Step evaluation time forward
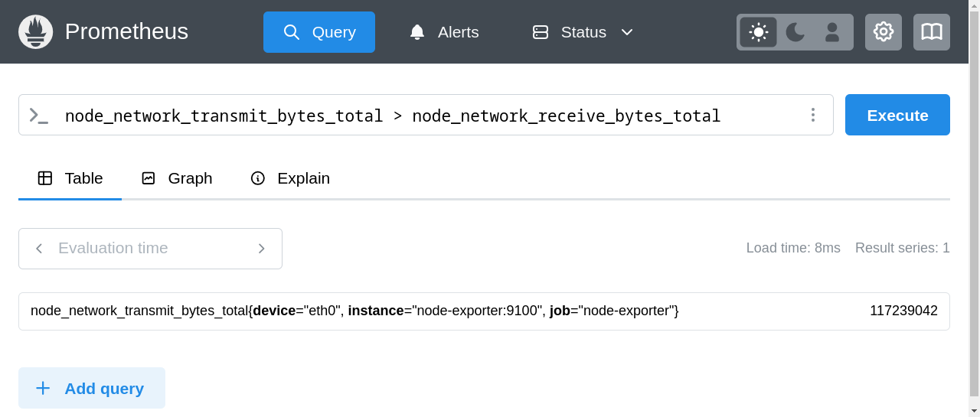The height and width of the screenshot is (417, 980). tap(262, 249)
